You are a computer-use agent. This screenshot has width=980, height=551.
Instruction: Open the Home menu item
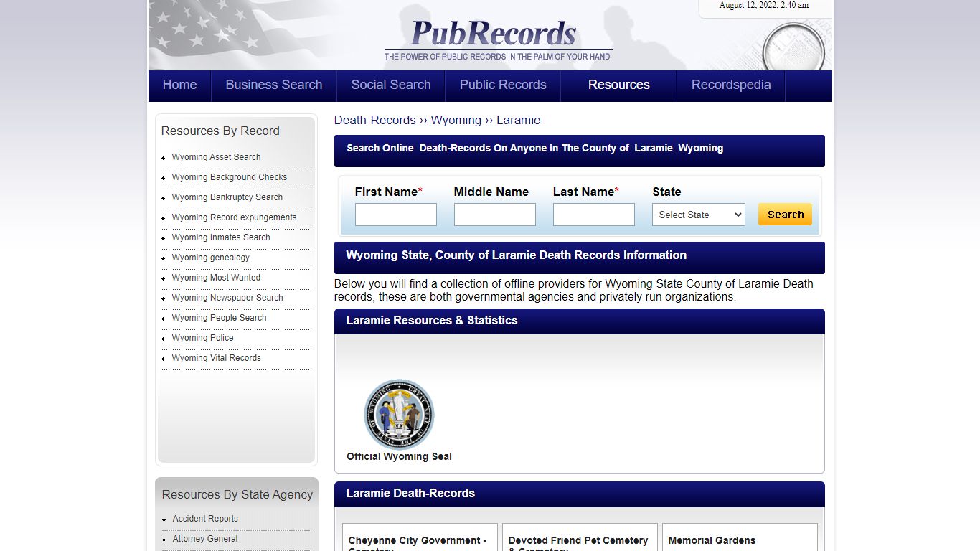coord(179,85)
